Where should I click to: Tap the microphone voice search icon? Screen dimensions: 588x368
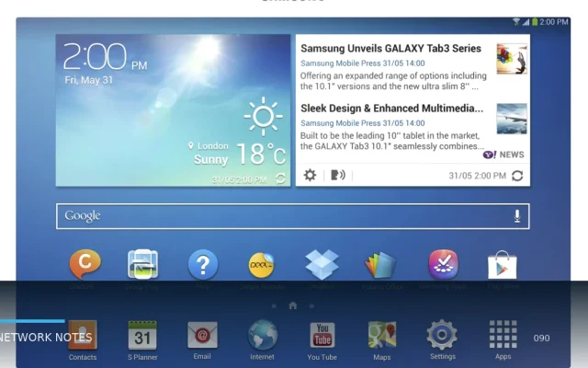(x=517, y=216)
